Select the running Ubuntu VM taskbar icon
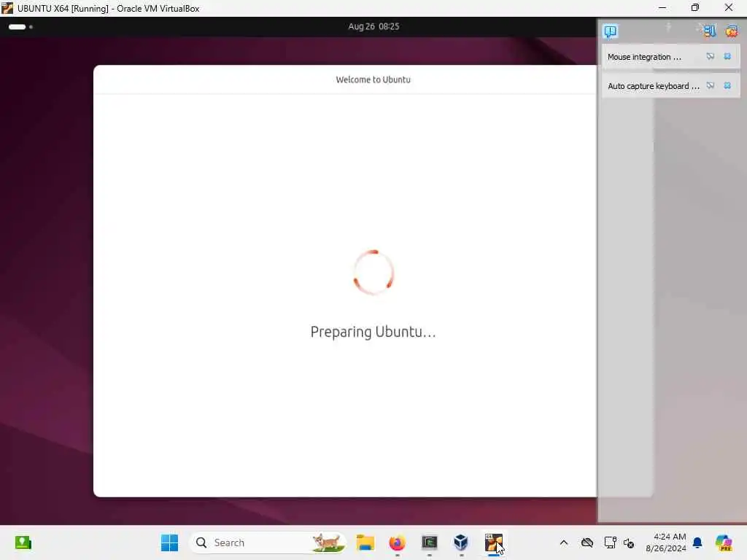 (494, 542)
